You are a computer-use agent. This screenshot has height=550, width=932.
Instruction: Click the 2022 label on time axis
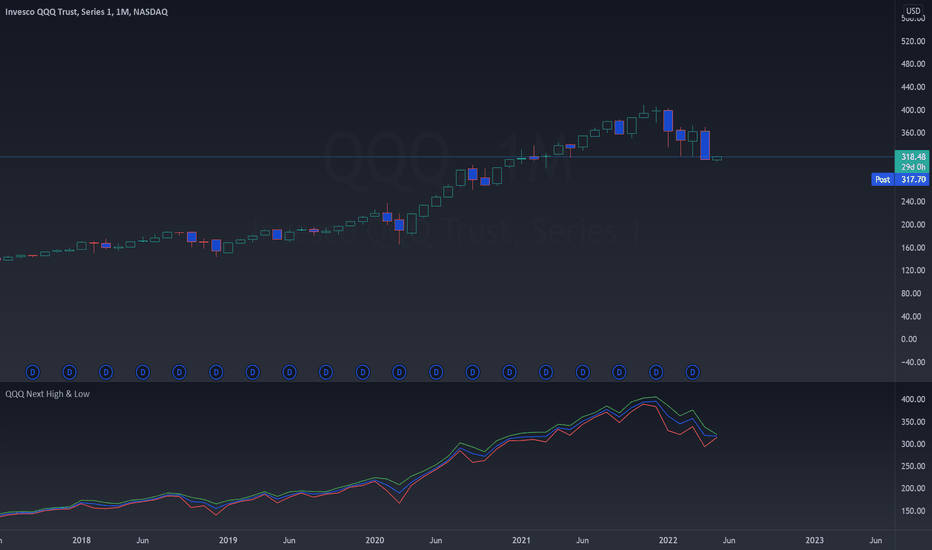[668, 540]
